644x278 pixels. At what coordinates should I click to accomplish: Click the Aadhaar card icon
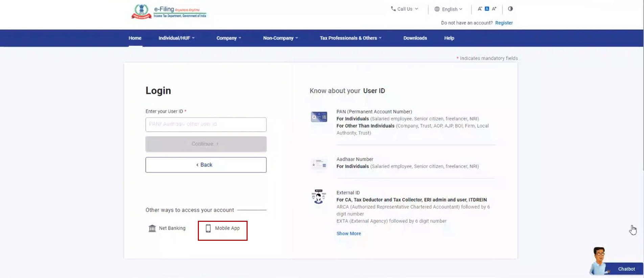coord(319,165)
